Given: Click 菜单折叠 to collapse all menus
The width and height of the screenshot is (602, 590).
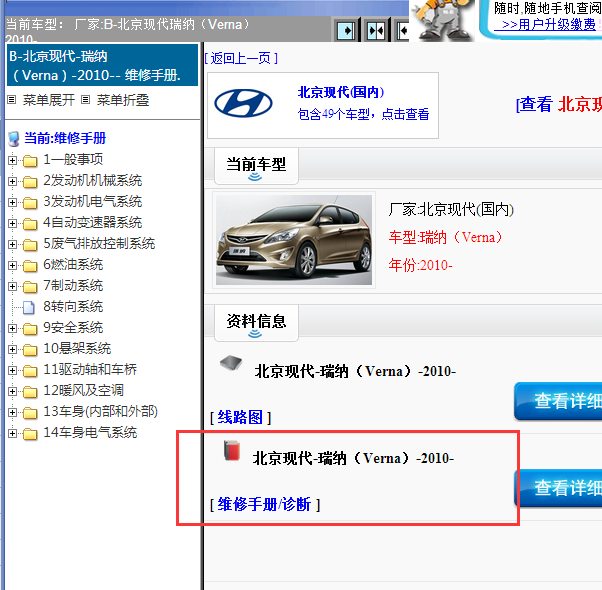Looking at the screenshot, I should (x=122, y=100).
